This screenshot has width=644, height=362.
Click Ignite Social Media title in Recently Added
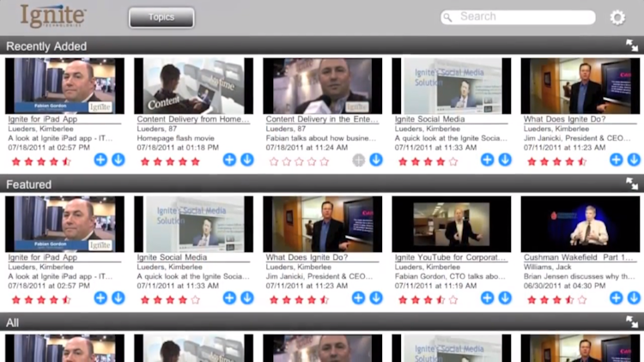click(x=429, y=119)
